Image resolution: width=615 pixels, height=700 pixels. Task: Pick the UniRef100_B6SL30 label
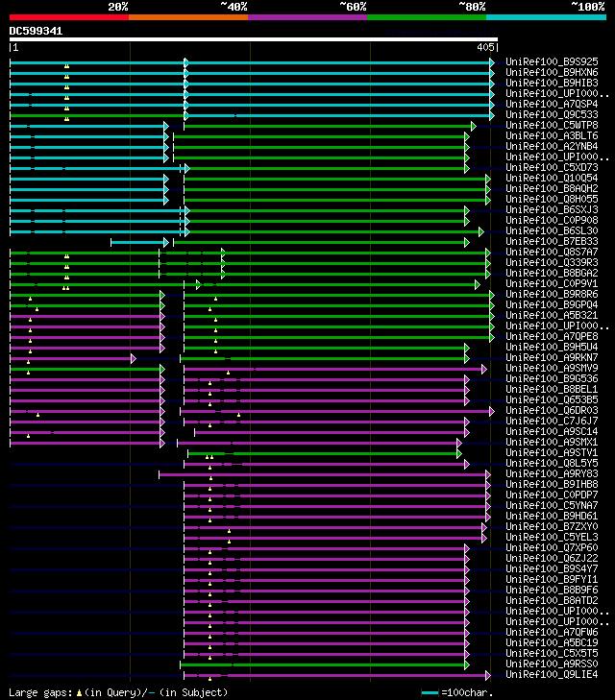coord(552,230)
